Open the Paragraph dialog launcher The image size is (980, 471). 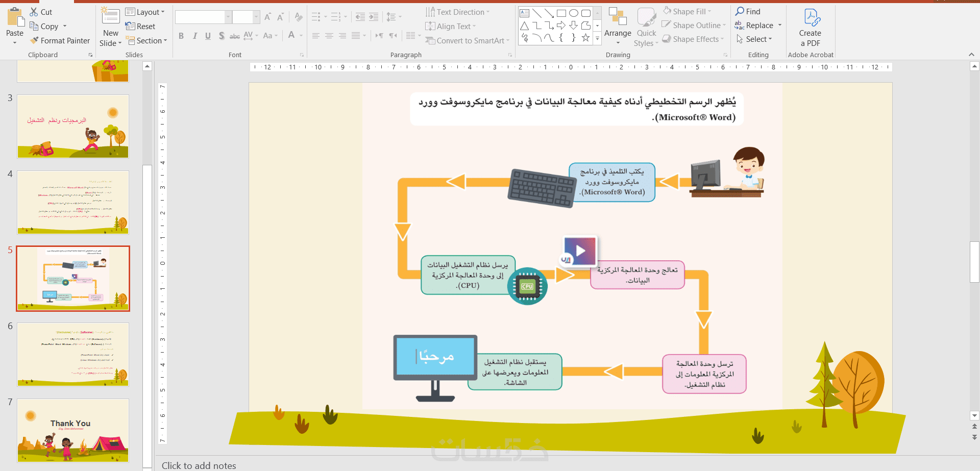coord(510,55)
